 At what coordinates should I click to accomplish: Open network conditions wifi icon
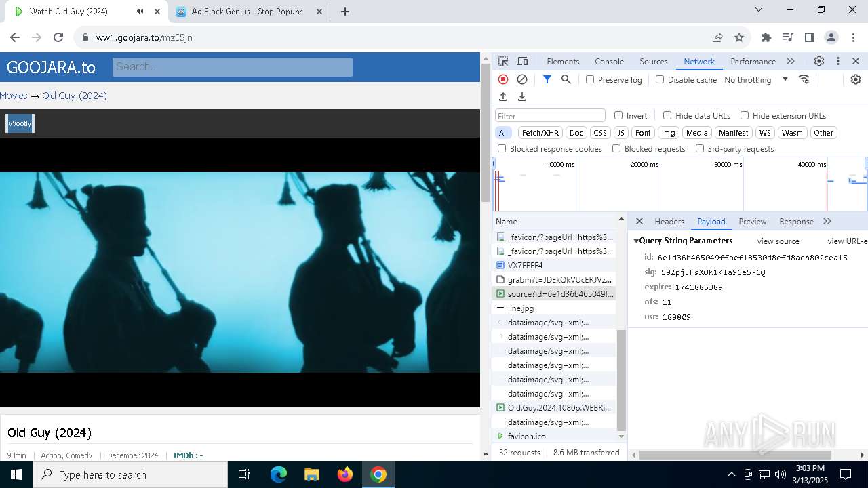804,79
